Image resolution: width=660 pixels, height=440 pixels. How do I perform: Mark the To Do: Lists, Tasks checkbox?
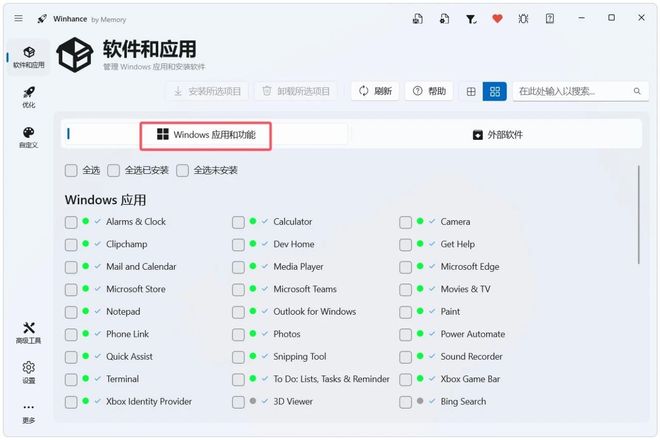coord(238,379)
